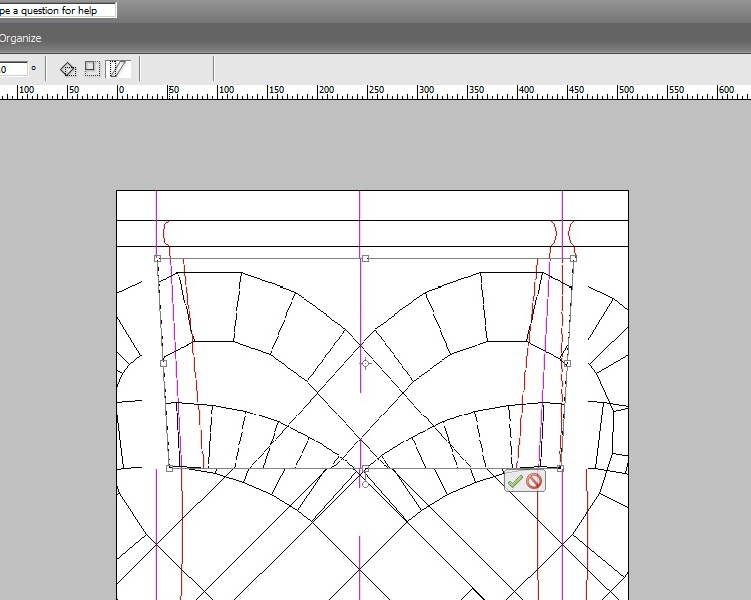751x600 pixels.
Task: Click the rotation angle input field
Action: 12,69
